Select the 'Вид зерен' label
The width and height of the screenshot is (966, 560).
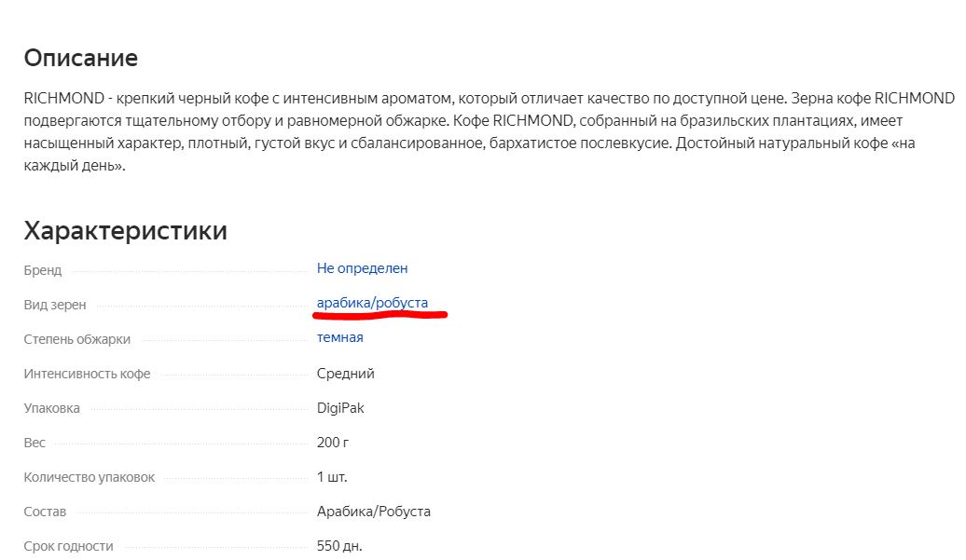point(55,306)
